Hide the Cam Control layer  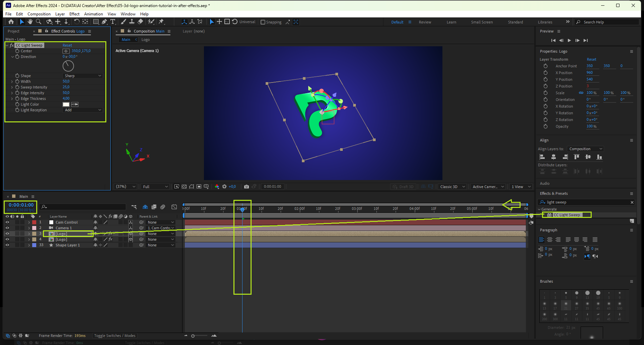click(x=7, y=222)
